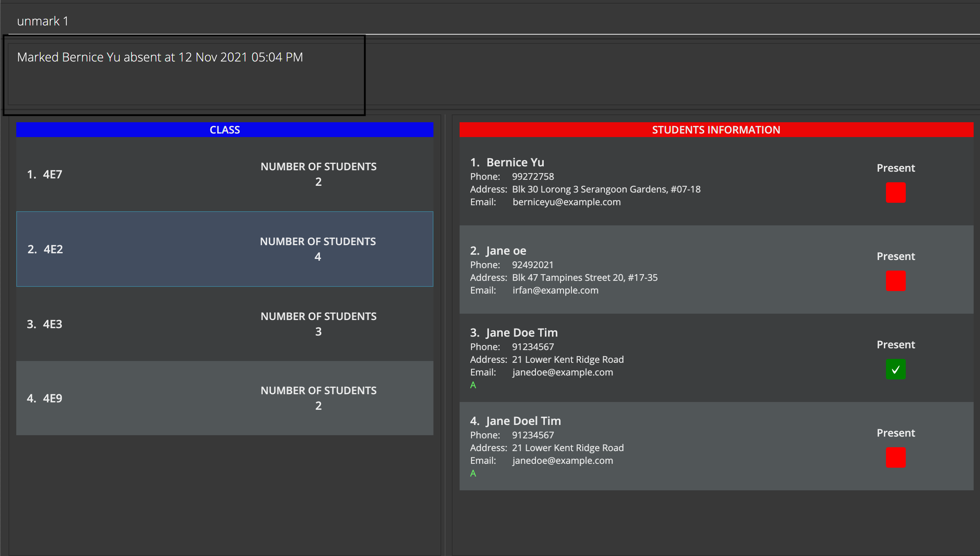Click berniceyu@example.com email address

(566, 202)
